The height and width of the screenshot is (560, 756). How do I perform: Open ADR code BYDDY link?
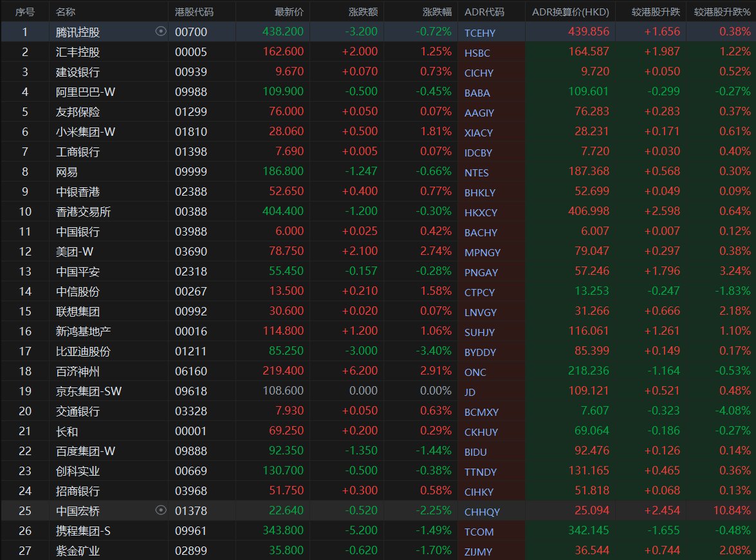click(x=480, y=352)
